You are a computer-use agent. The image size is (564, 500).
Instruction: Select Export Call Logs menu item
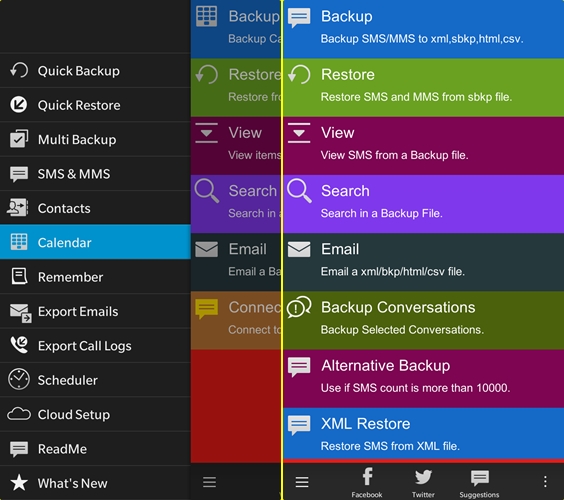95,345
